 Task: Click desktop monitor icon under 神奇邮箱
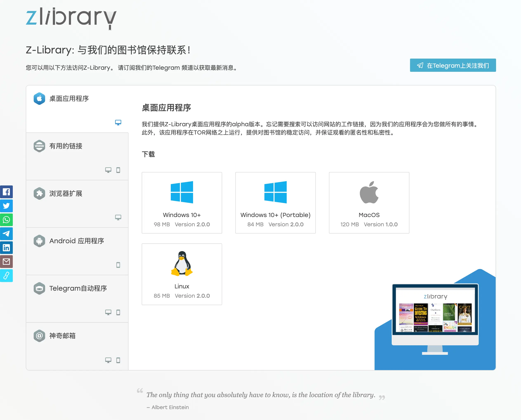108,360
